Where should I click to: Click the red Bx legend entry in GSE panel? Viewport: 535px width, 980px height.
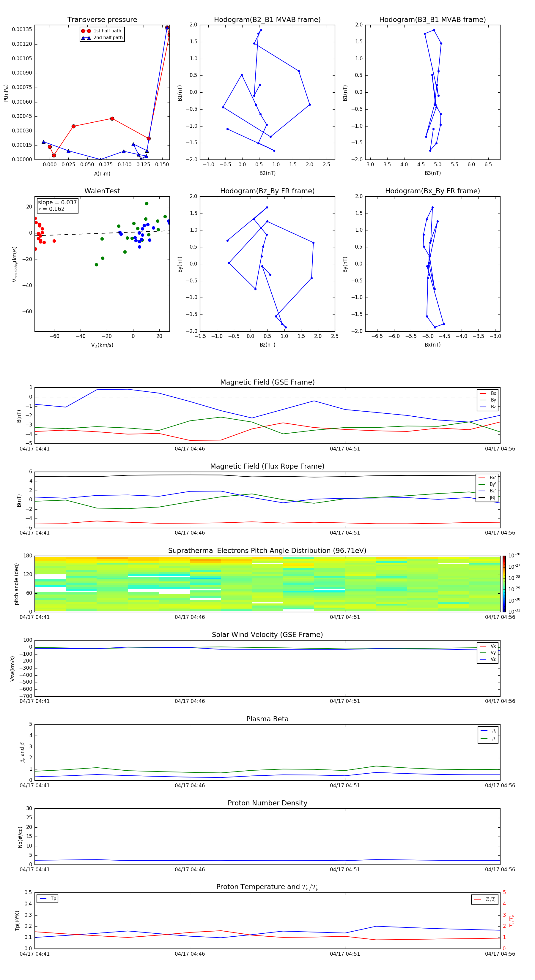pyautogui.click(x=488, y=393)
